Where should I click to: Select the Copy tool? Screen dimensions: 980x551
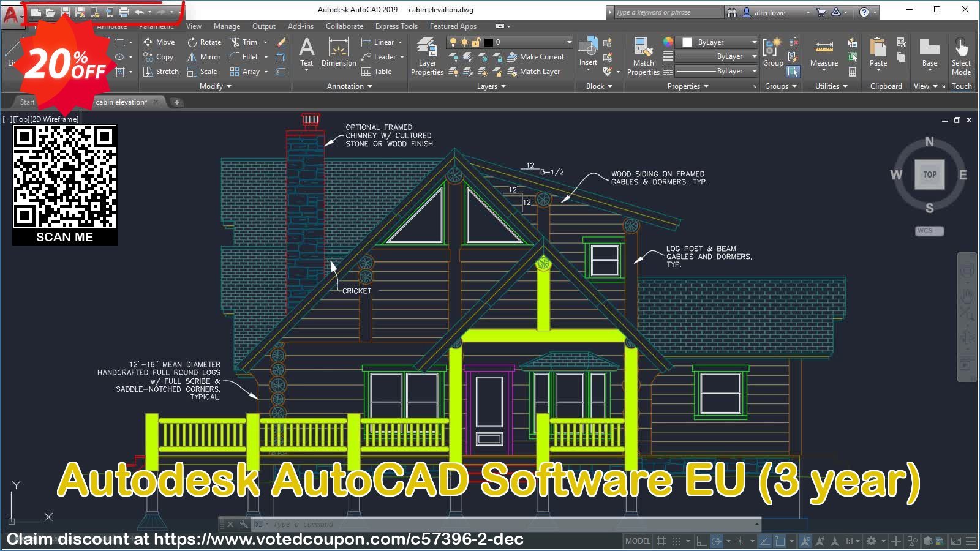pos(159,57)
